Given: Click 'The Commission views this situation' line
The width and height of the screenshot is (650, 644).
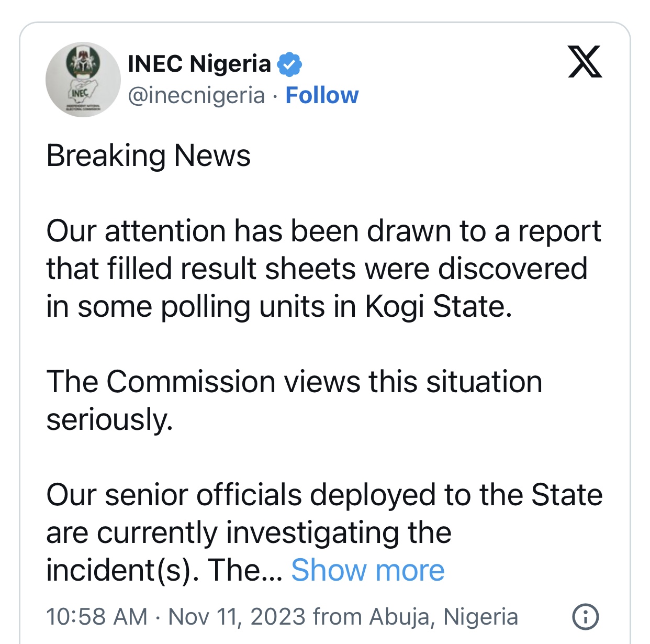Looking at the screenshot, I should click(294, 382).
